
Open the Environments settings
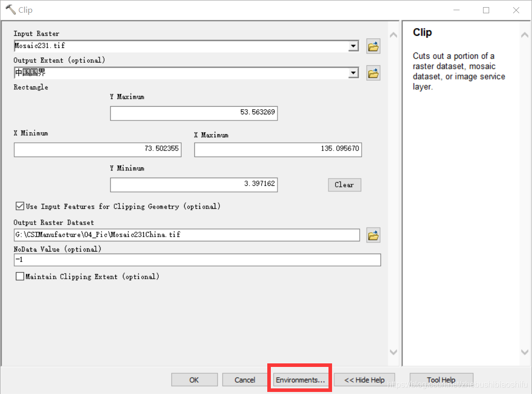click(299, 380)
